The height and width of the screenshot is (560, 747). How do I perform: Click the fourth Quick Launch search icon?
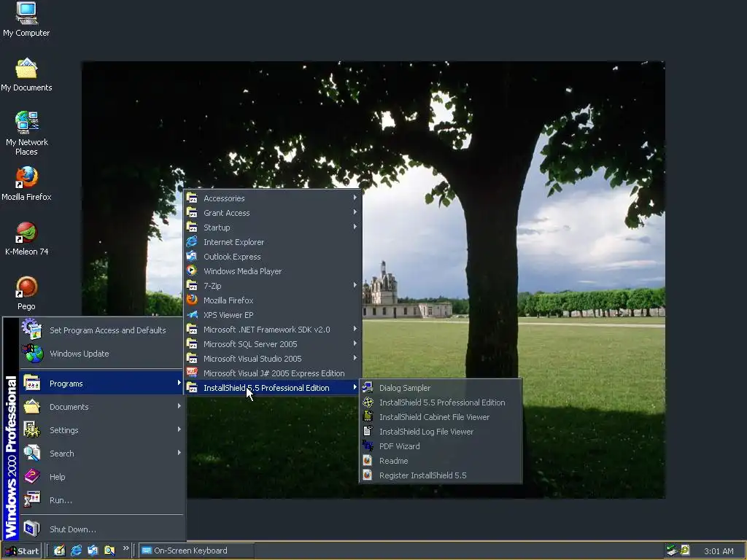[x=109, y=551]
